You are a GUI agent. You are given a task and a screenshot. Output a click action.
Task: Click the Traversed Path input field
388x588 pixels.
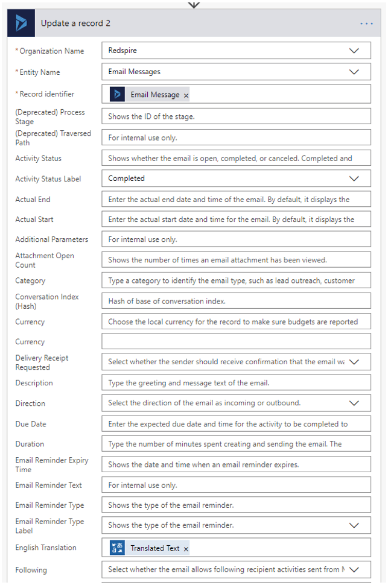[236, 138]
